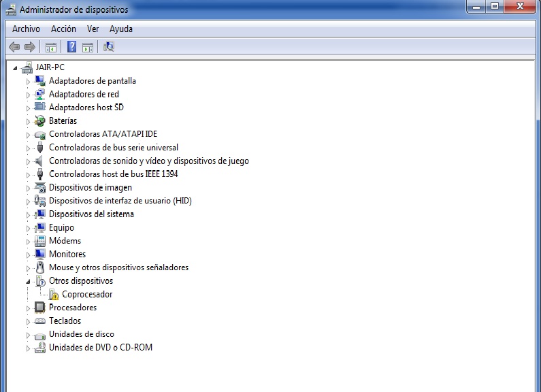Click the Teclados keyboard icon
Image resolution: width=541 pixels, height=392 pixels.
[40, 321]
